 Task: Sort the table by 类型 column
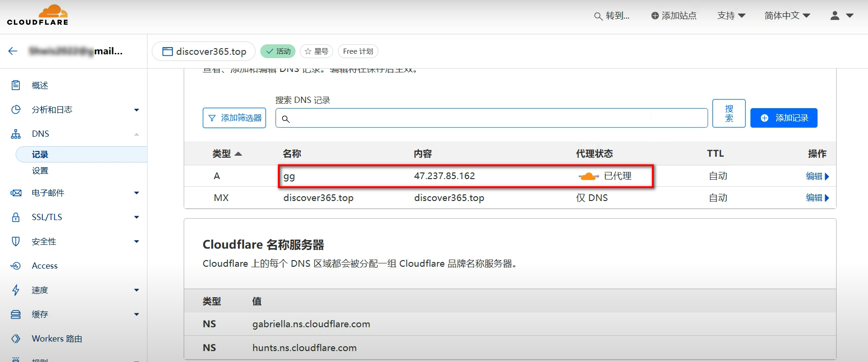227,154
